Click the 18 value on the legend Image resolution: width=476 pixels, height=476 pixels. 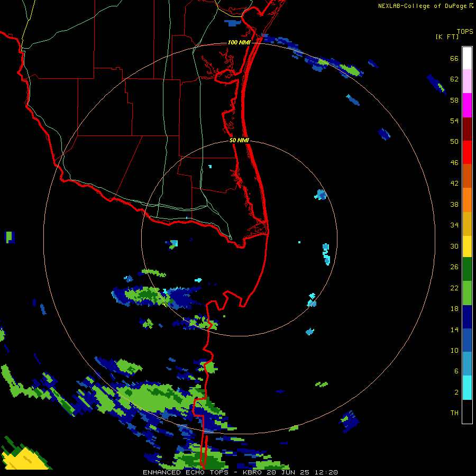tap(454, 309)
